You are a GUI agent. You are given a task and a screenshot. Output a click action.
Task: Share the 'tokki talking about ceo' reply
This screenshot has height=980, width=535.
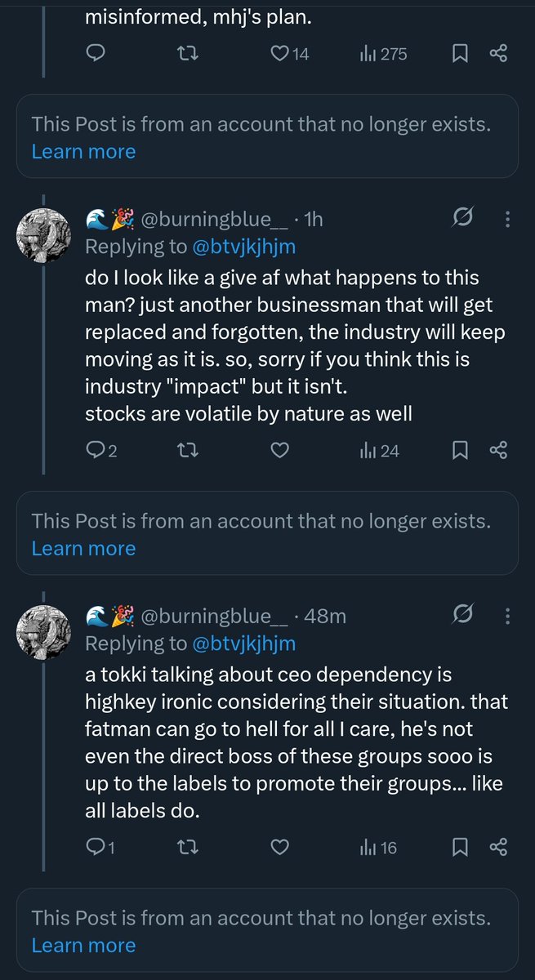click(498, 847)
